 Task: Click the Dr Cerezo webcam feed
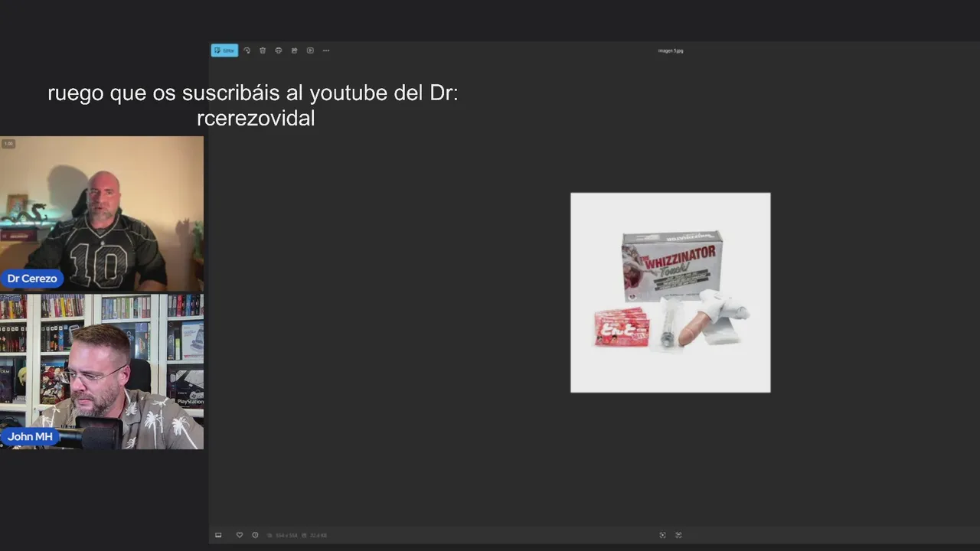point(102,214)
